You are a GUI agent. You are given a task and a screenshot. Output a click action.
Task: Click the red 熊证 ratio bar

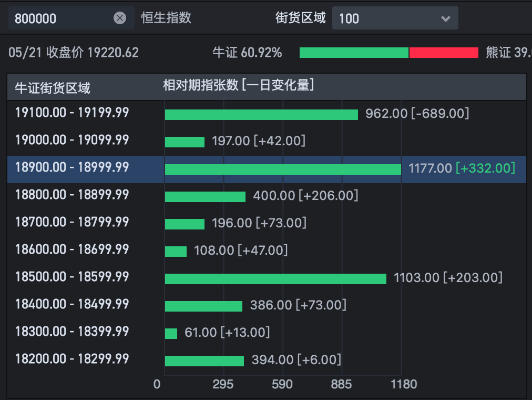pyautogui.click(x=444, y=53)
